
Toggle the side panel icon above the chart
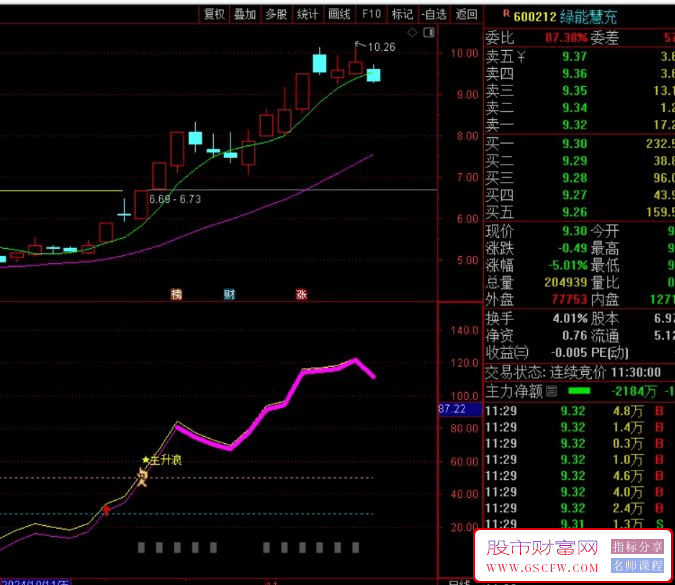[x=429, y=32]
